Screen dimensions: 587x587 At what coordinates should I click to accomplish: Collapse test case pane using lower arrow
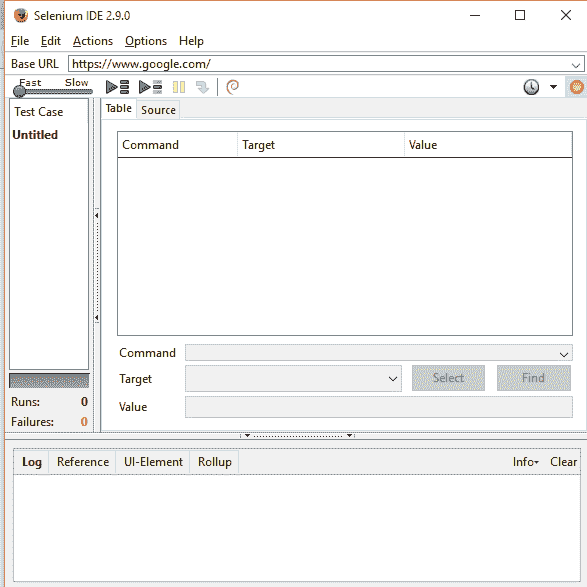tap(97, 318)
